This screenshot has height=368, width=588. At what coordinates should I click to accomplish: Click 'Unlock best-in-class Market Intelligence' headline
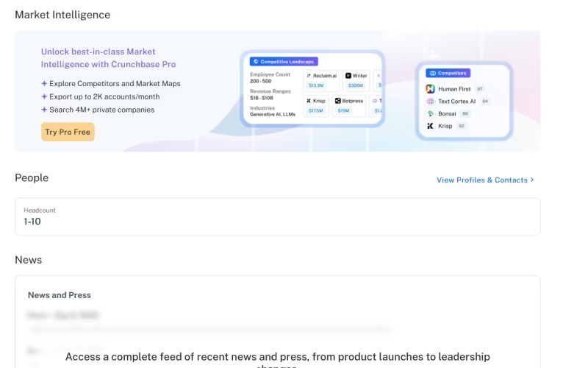pyautogui.click(x=108, y=58)
